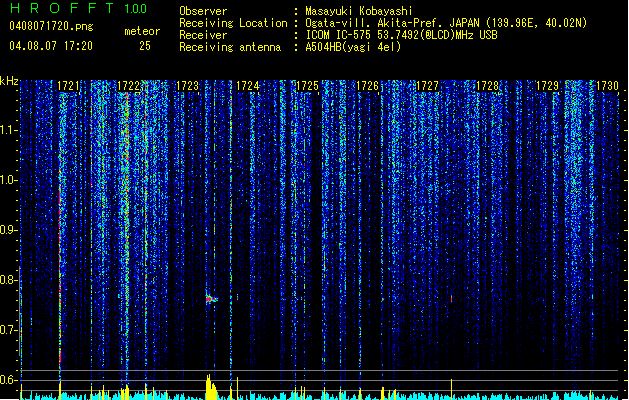Click the Observer label
Screen dimensions: 629x400
tap(203, 11)
